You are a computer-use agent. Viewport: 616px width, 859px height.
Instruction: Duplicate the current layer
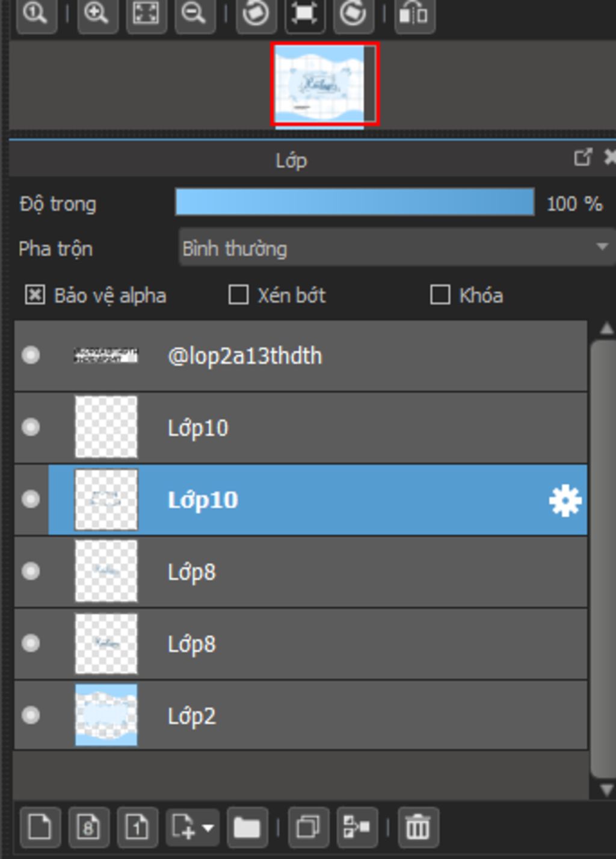tap(308, 827)
